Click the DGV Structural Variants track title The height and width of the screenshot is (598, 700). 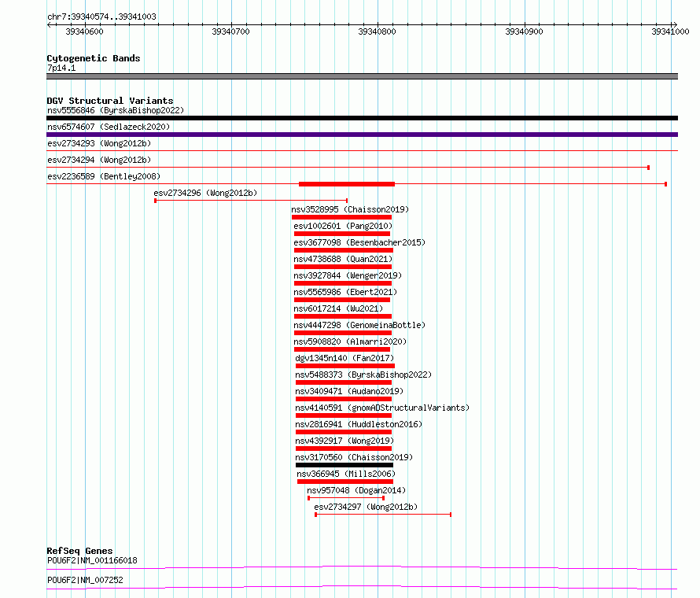point(110,101)
